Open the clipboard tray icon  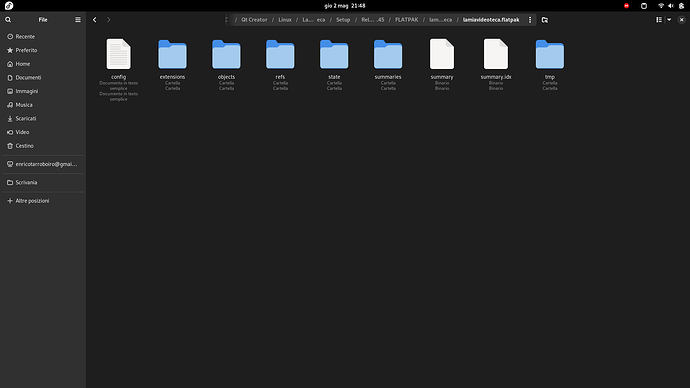coord(644,6)
